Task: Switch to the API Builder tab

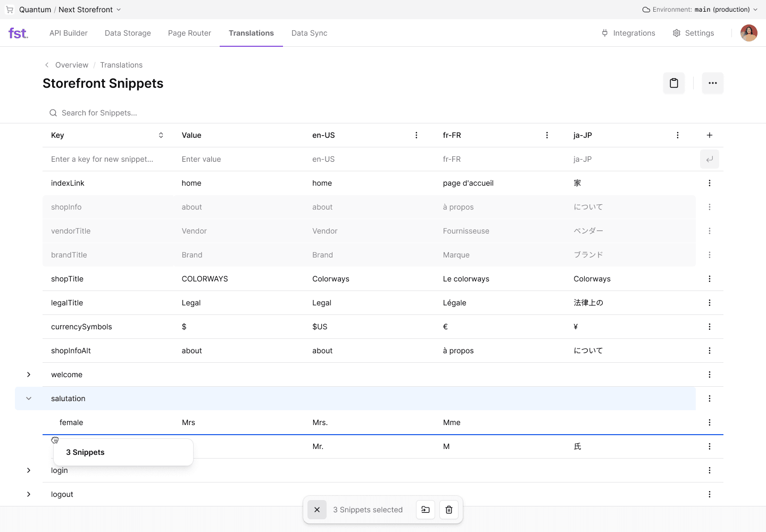Action: [x=68, y=33]
